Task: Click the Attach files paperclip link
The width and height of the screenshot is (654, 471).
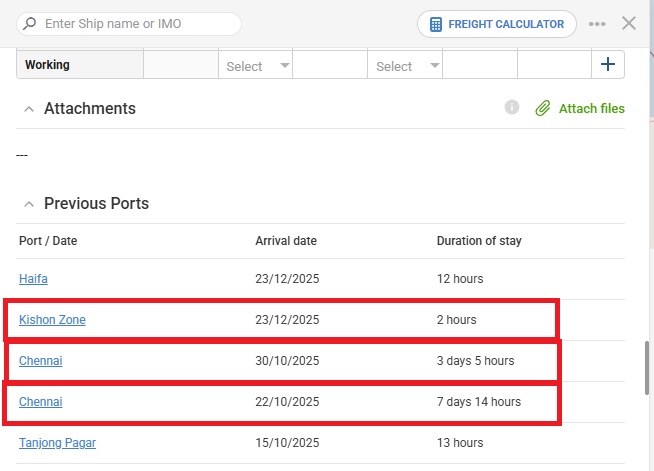Action: 580,108
